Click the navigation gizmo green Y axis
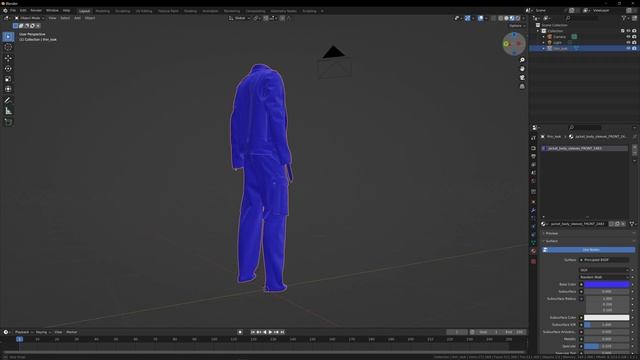The width and height of the screenshot is (640, 360). (x=506, y=44)
